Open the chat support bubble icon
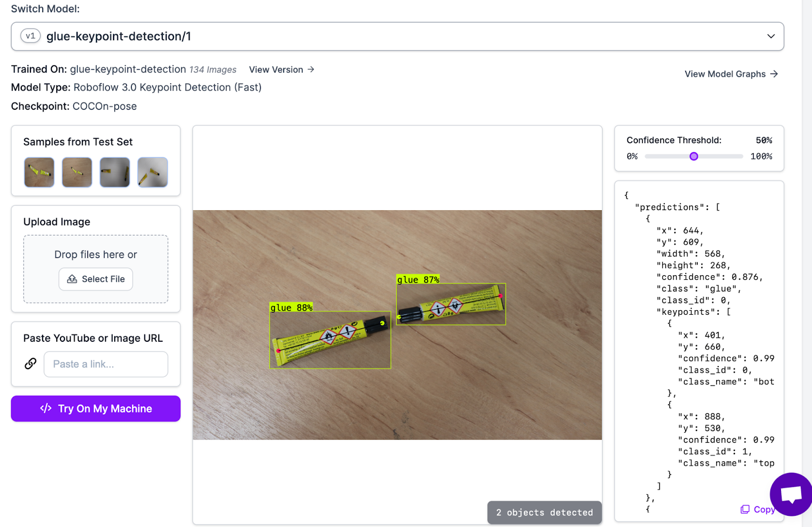The image size is (812, 527). tap(791, 494)
